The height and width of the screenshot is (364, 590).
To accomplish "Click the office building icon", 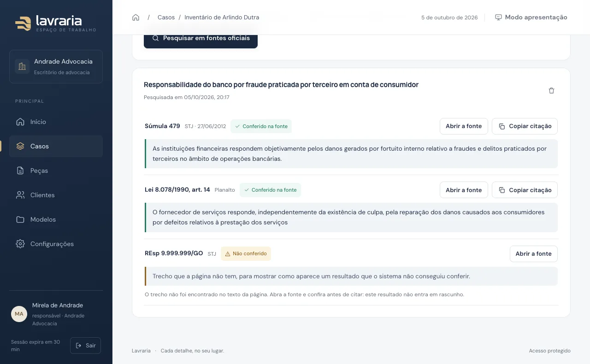I will [22, 66].
